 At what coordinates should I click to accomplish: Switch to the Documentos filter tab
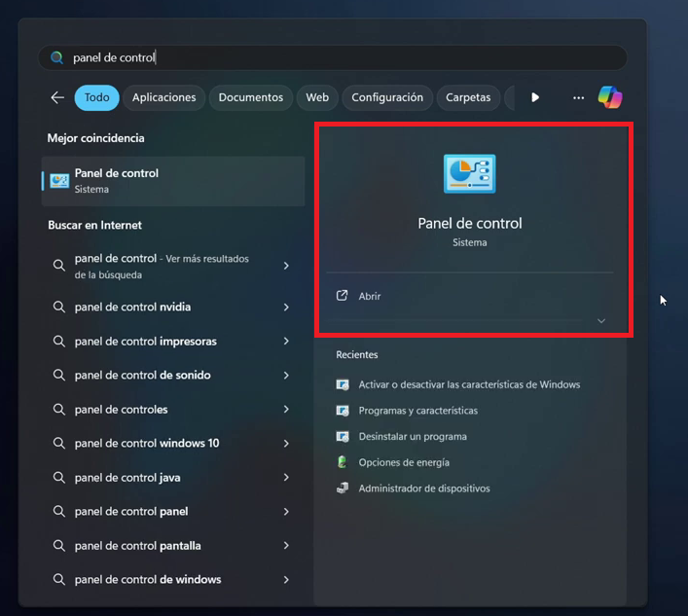251,97
